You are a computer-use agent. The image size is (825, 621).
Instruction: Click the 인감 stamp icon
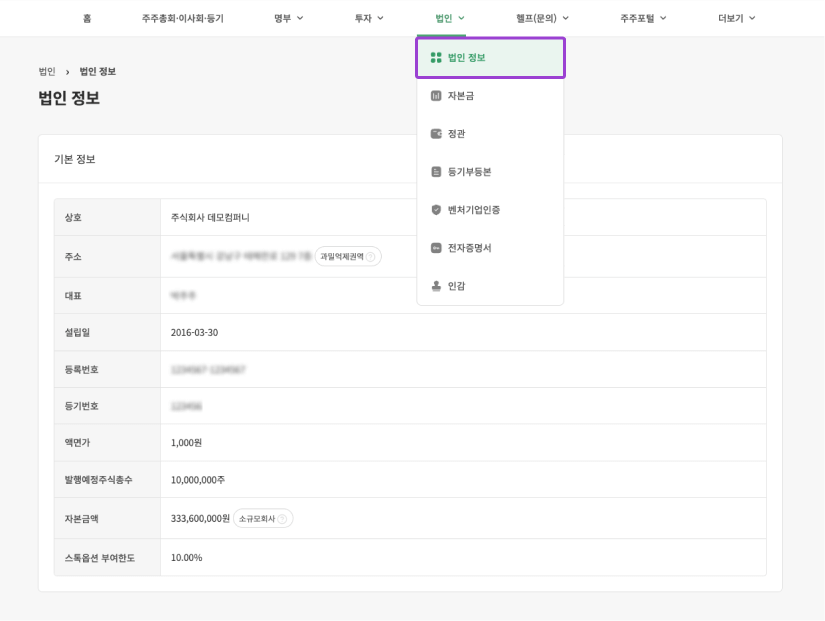(x=434, y=284)
